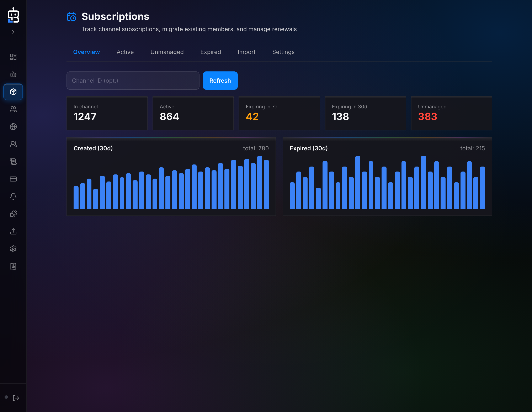The height and width of the screenshot is (412, 532).
Task: Expand the sidebar with the chevron arrow
Action: (13, 32)
